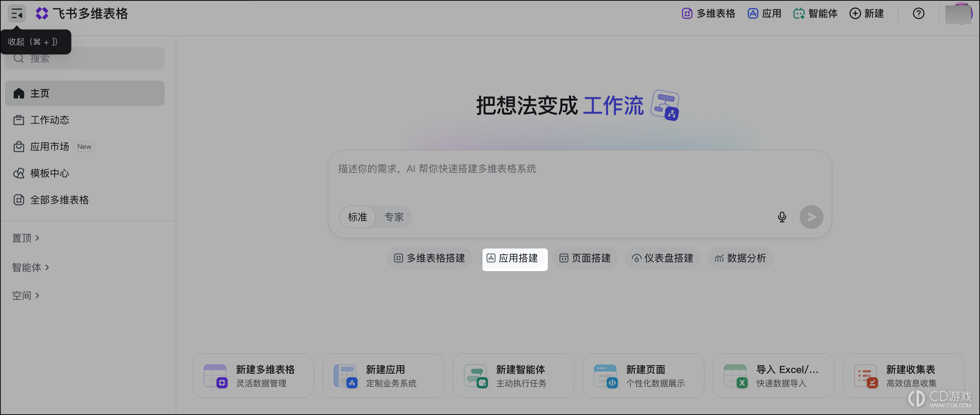Image resolution: width=980 pixels, height=415 pixels.
Task: Collapse the sidebar with the top-left icon
Action: pyautogui.click(x=17, y=14)
